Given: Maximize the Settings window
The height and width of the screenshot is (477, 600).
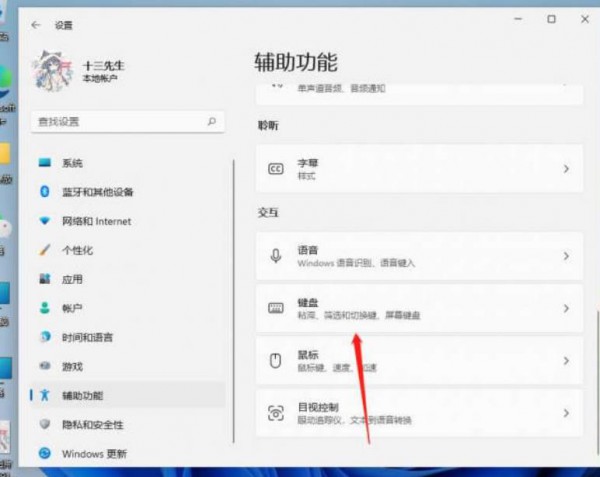Looking at the screenshot, I should pyautogui.click(x=551, y=19).
